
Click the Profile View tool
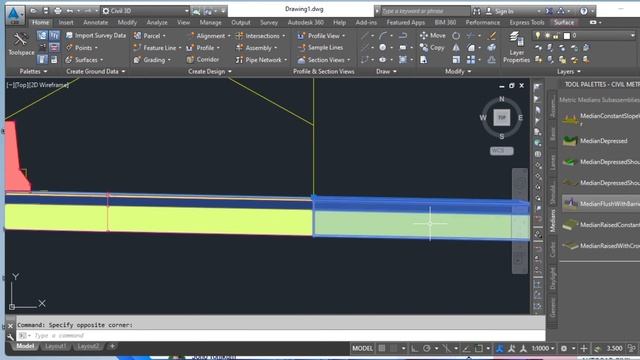click(321, 36)
